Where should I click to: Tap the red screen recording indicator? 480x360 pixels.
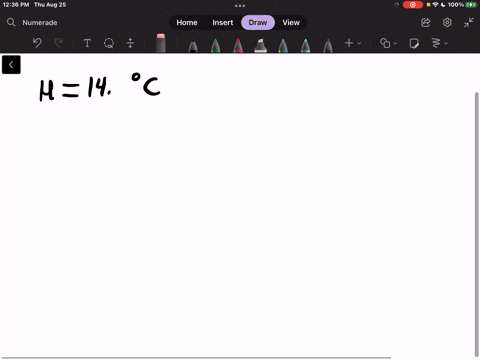pyautogui.click(x=413, y=5)
